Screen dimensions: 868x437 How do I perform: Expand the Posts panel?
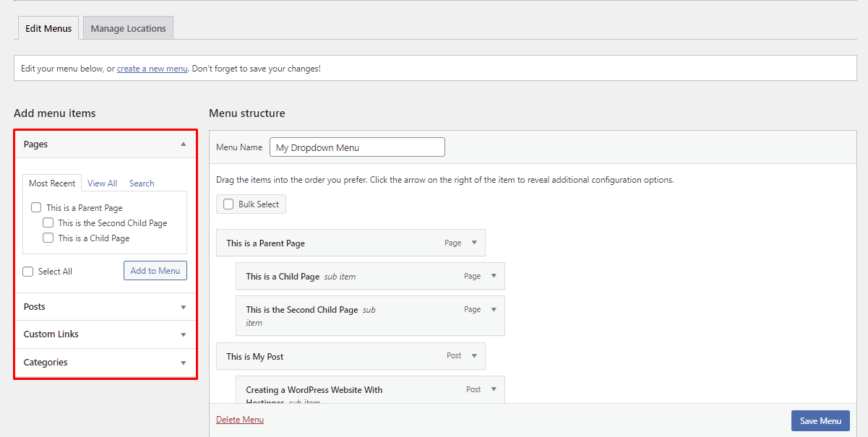(x=184, y=306)
